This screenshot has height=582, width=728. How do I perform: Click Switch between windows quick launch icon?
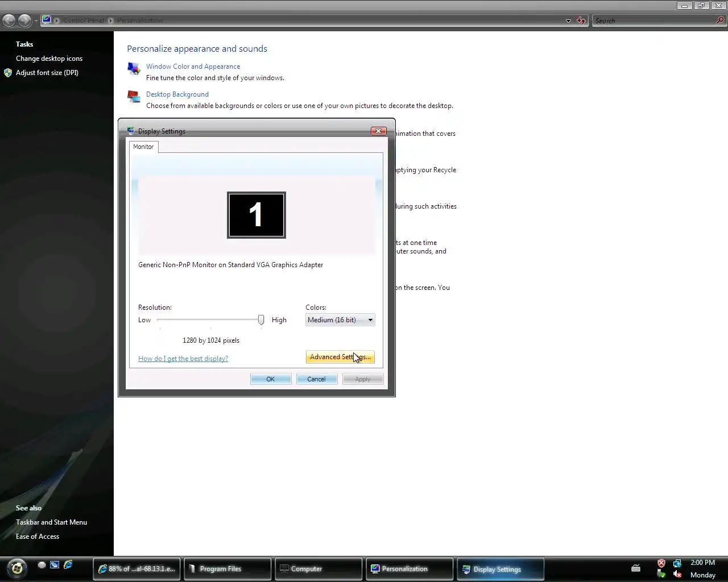(55, 565)
